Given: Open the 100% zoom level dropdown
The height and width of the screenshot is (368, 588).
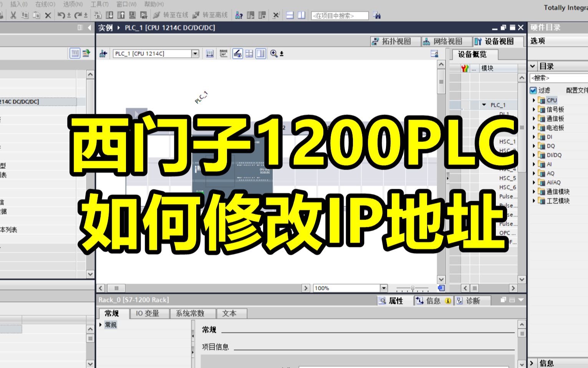Looking at the screenshot, I should click(384, 288).
